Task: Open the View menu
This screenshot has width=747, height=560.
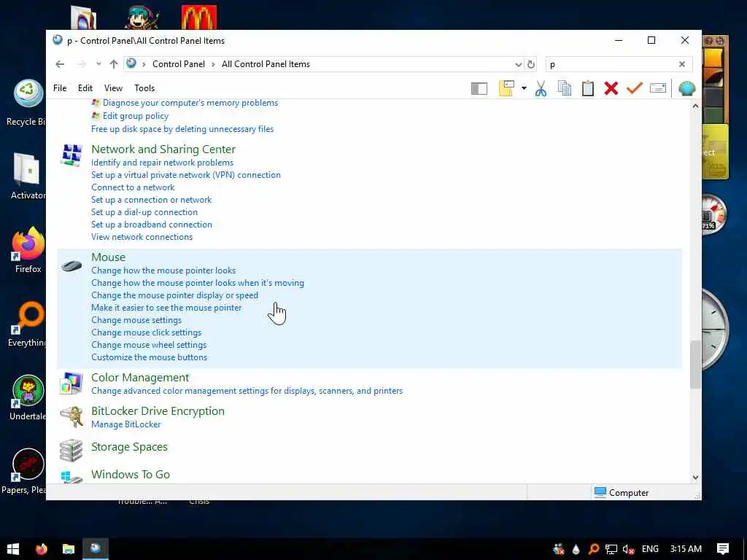Action: coord(113,88)
